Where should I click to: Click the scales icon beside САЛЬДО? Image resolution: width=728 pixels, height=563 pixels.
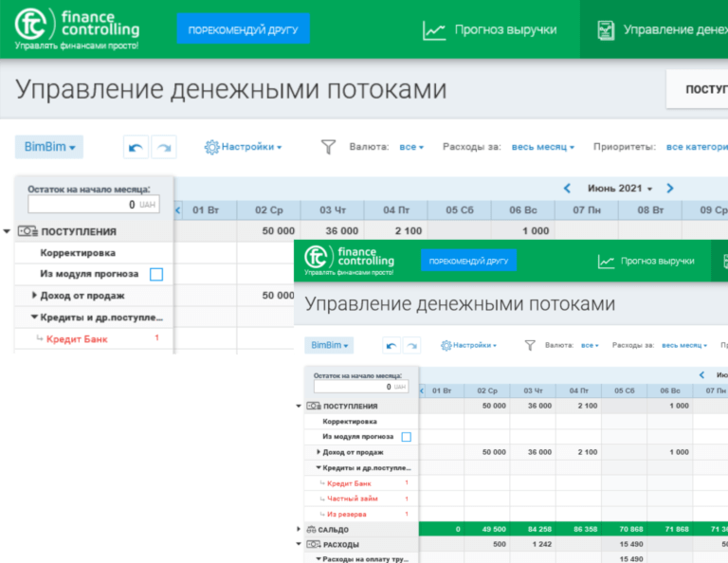click(x=311, y=529)
